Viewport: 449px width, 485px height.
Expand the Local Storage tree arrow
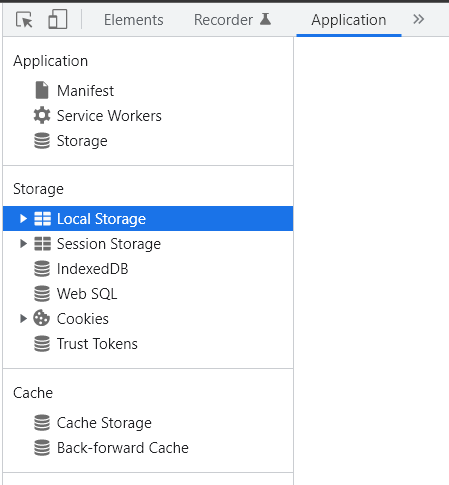pos(23,219)
